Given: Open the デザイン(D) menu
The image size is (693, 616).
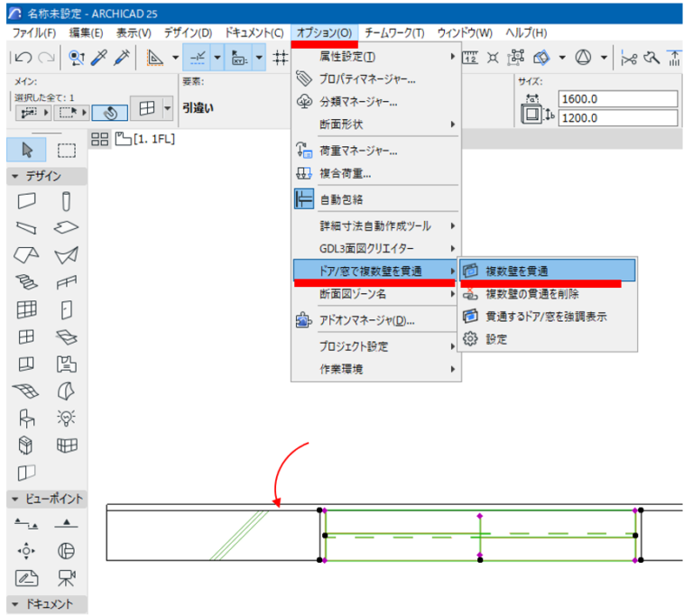Looking at the screenshot, I should click(x=188, y=32).
